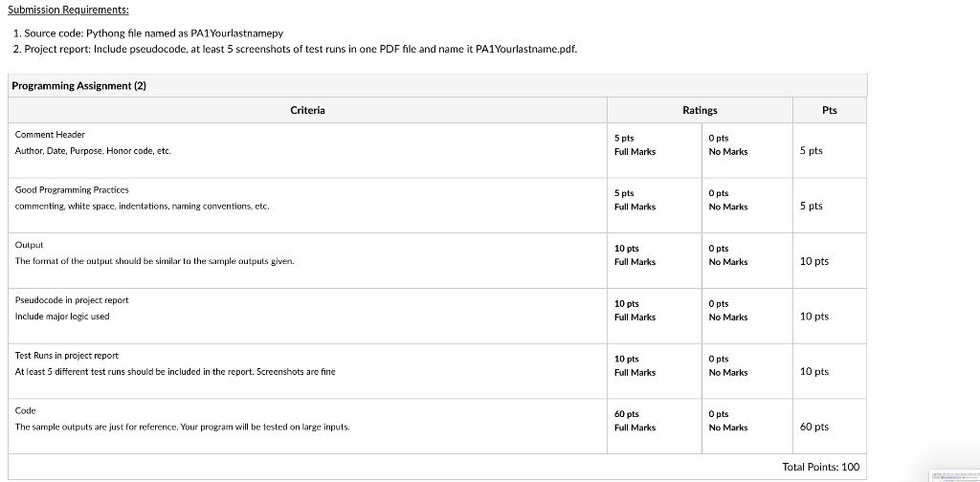Pick the No Marks rating for Code
980x482 pixels.
click(728, 421)
